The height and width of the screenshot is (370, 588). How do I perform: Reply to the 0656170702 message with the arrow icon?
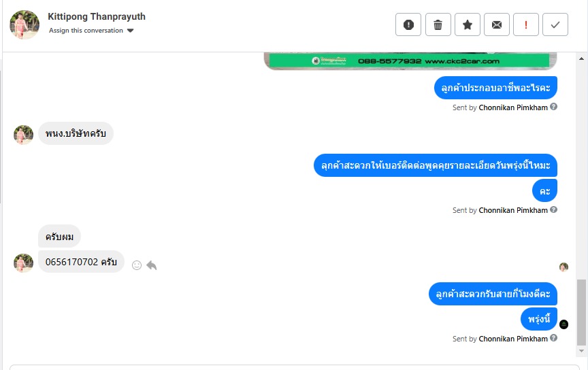point(152,265)
